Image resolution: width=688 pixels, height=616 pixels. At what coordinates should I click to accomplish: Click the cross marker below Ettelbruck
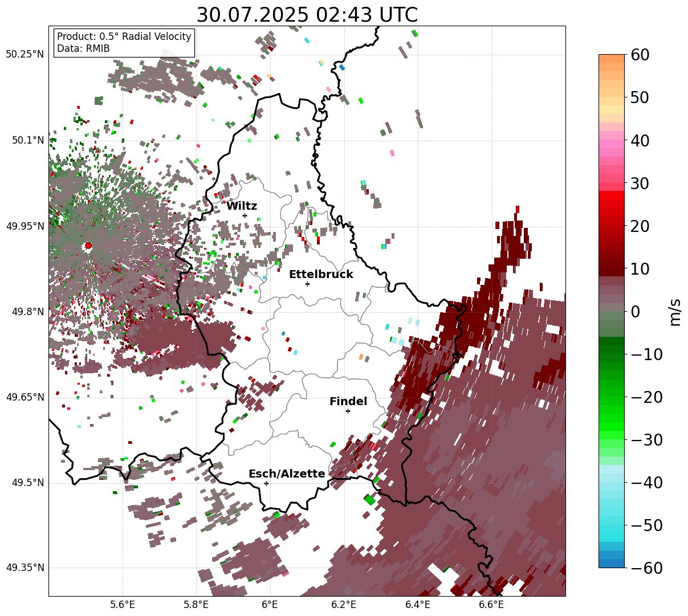click(x=307, y=284)
